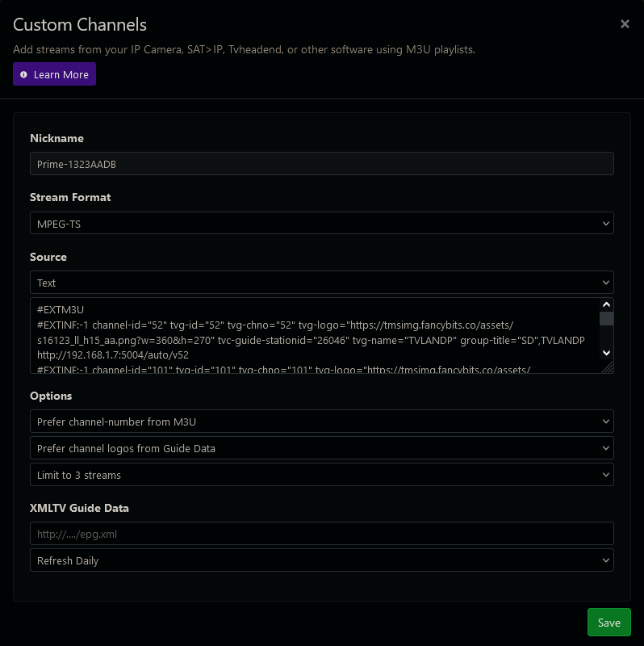Click the chevron on Stream Format select
This screenshot has height=646, width=644.
coord(606,224)
